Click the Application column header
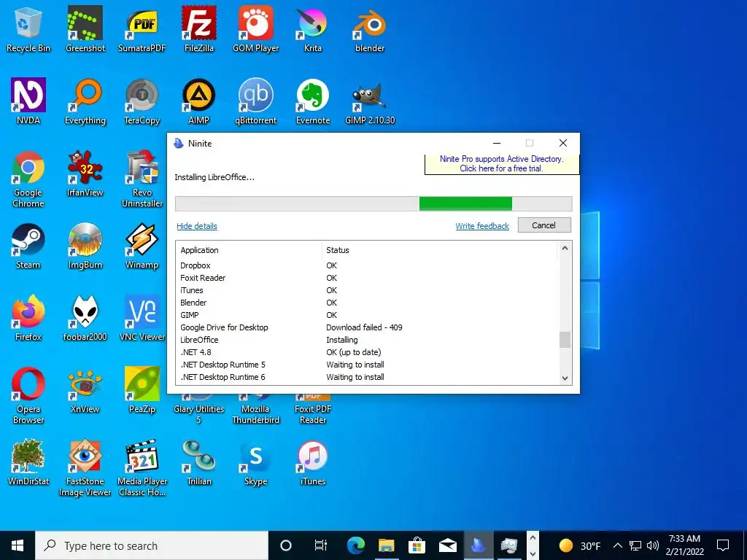The image size is (747, 560). (249, 250)
